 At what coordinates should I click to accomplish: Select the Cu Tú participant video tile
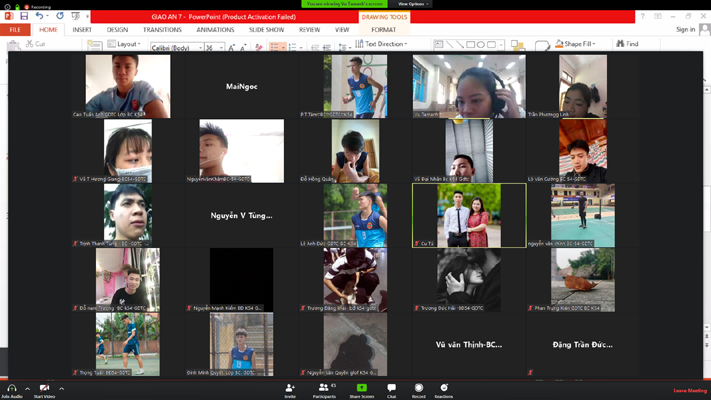pos(469,215)
